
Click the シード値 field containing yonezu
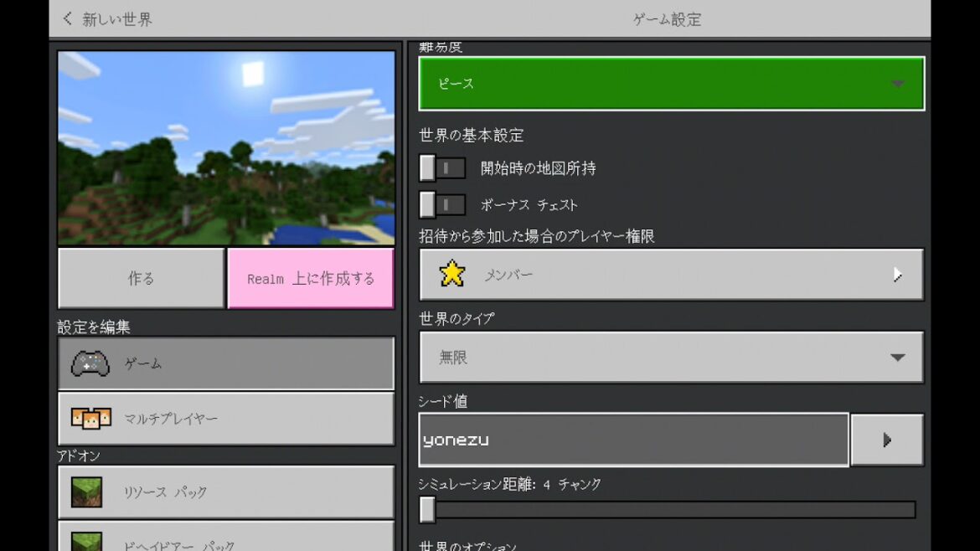tap(633, 440)
